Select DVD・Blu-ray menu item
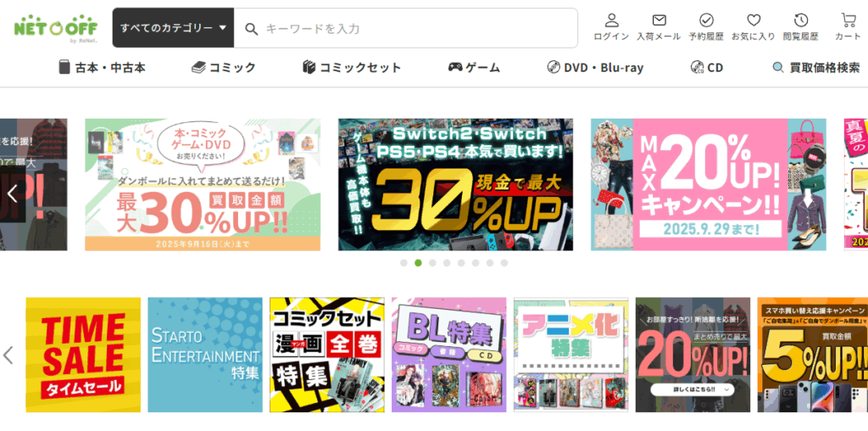This screenshot has height=431, width=868. click(x=595, y=68)
